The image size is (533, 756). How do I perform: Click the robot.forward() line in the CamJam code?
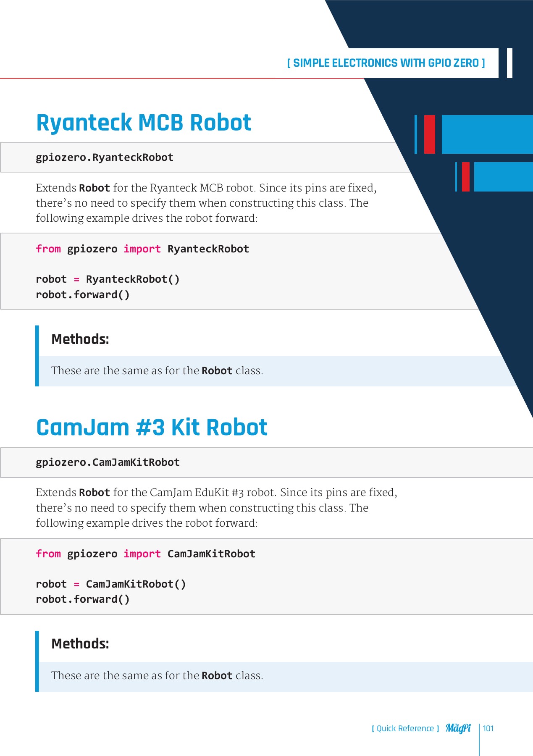pyautogui.click(x=83, y=599)
